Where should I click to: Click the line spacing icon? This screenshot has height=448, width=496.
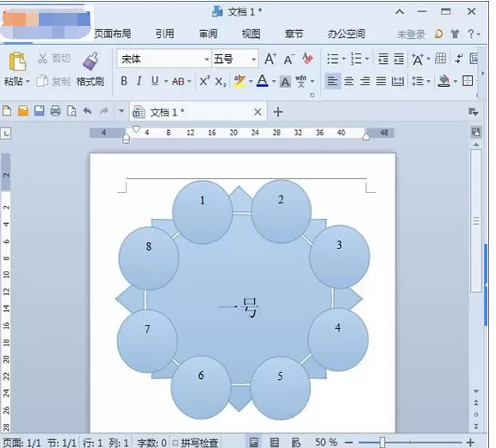418,81
